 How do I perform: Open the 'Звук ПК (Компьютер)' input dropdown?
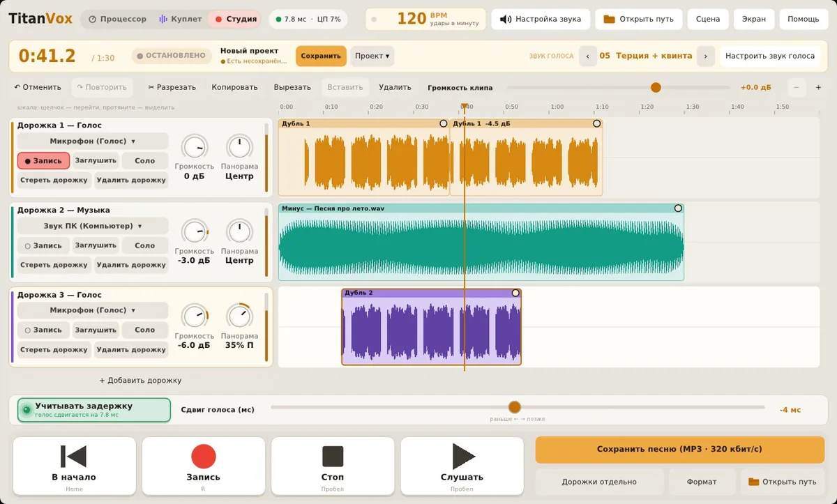point(93,226)
